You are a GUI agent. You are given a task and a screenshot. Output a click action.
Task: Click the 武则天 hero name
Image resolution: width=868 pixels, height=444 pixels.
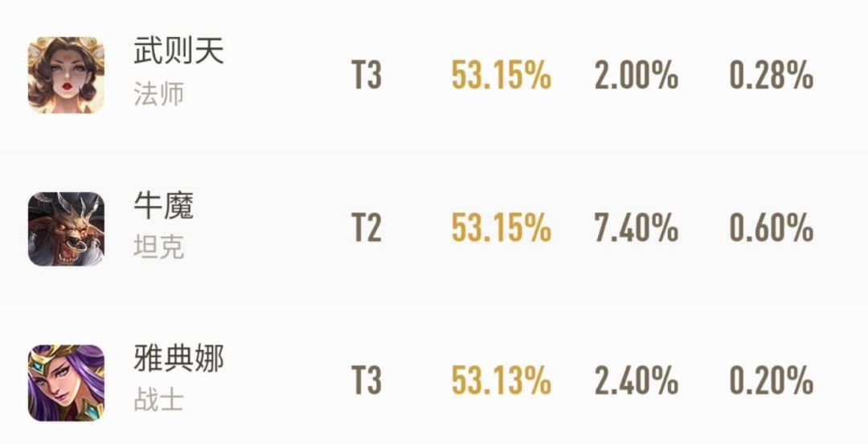178,53
